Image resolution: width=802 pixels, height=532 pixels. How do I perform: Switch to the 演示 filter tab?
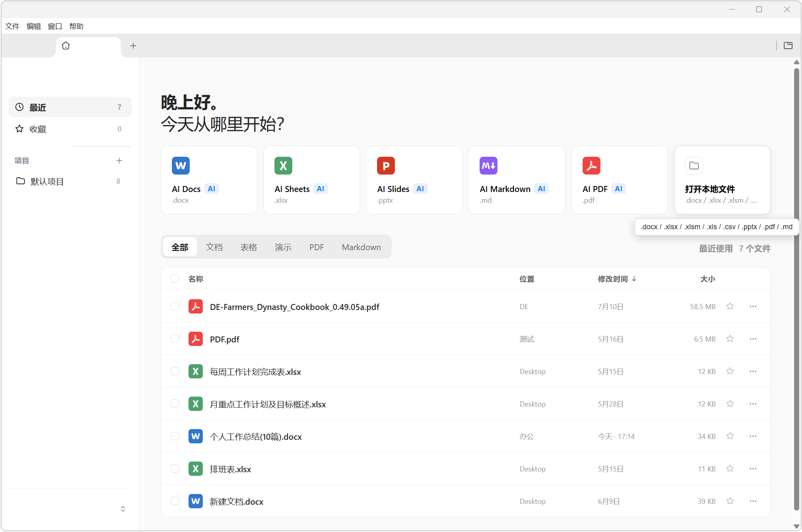click(x=283, y=247)
